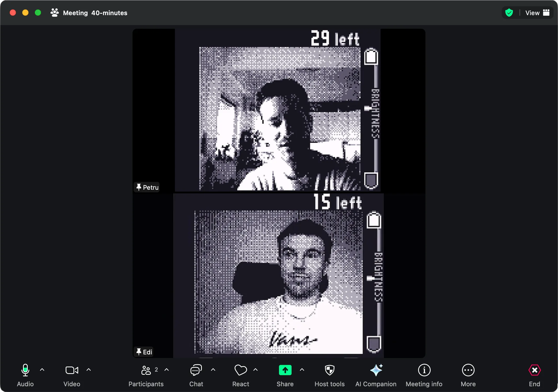Adjust brightness slider on Edi's video
Image resolution: width=558 pixels, height=392 pixels.
click(x=369, y=278)
